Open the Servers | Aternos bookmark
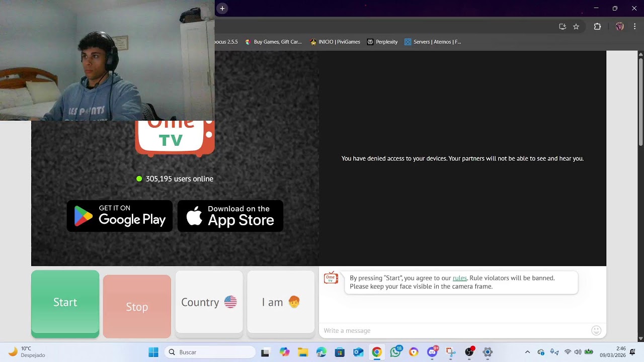 point(433,42)
